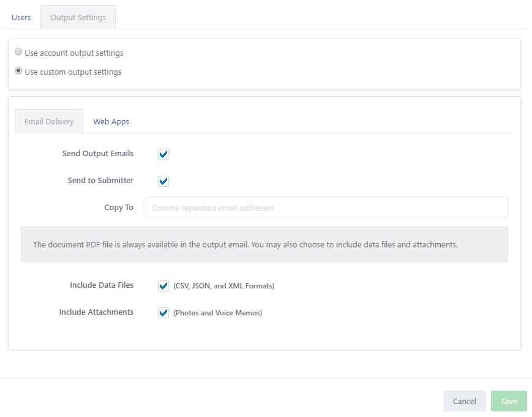This screenshot has height=417, width=532.
Task: Click the 'Use account output settings' label text
Action: 74,53
